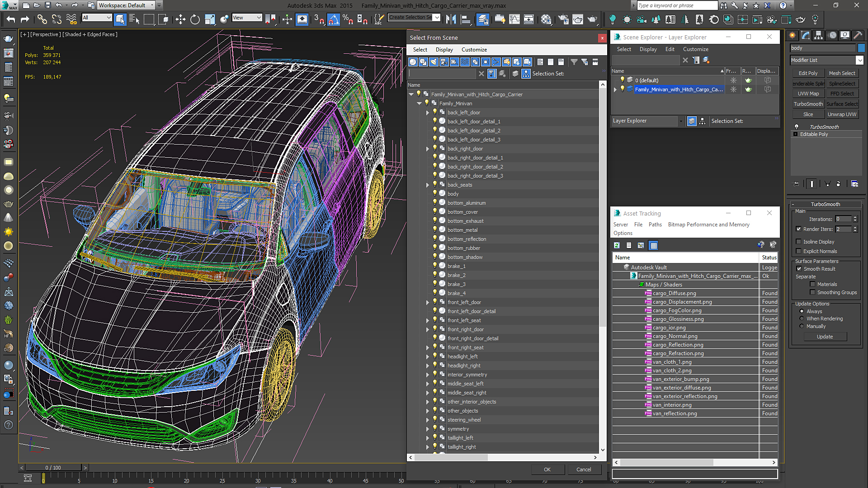Screen dimensions: 868x488
Task: Open the Manage Layers toolbar icon
Action: (483, 19)
